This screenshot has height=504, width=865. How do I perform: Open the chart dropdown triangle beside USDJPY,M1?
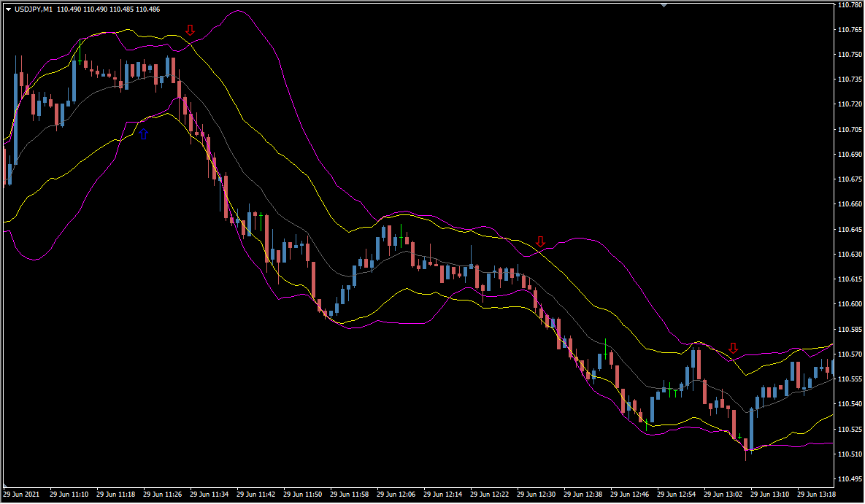click(x=8, y=9)
